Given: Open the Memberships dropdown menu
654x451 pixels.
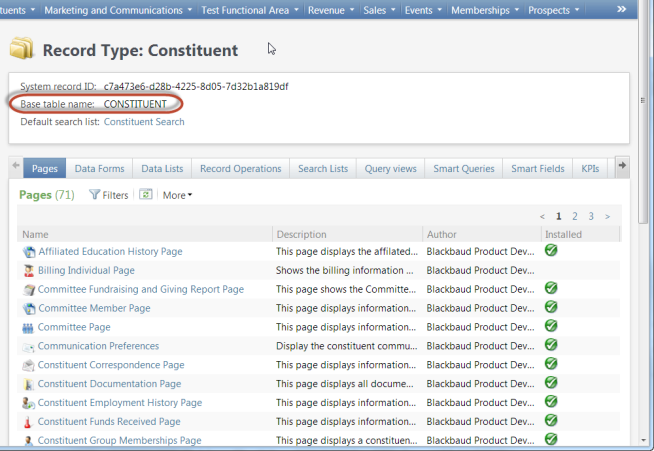Looking at the screenshot, I should pos(485,10).
